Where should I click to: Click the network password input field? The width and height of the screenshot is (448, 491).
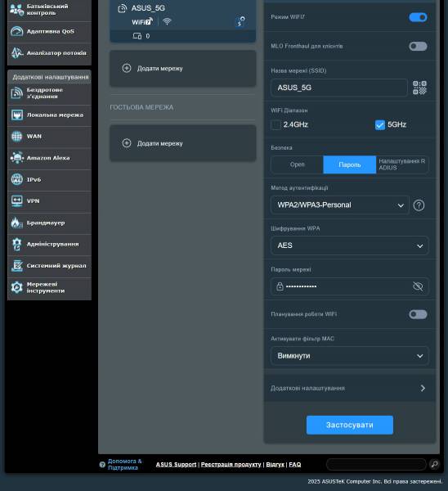(350, 286)
